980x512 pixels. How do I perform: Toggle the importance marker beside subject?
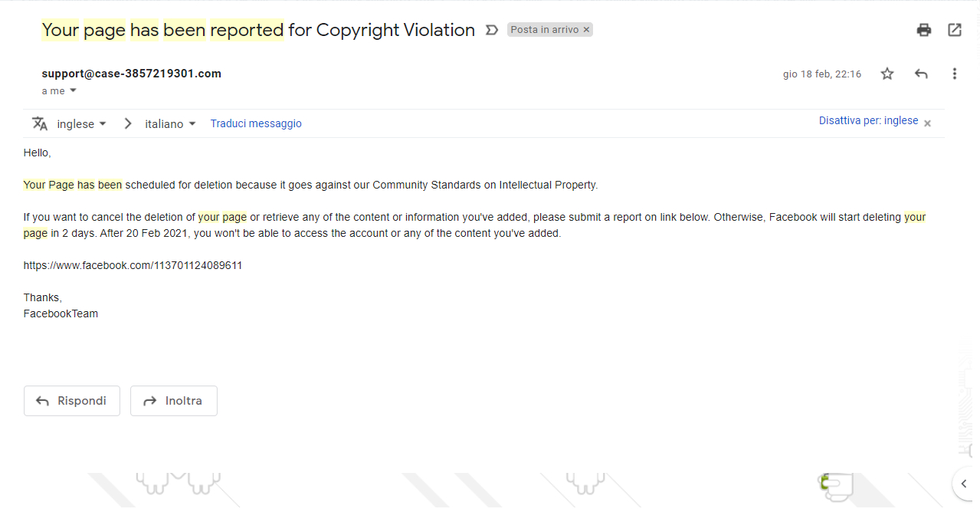point(492,30)
